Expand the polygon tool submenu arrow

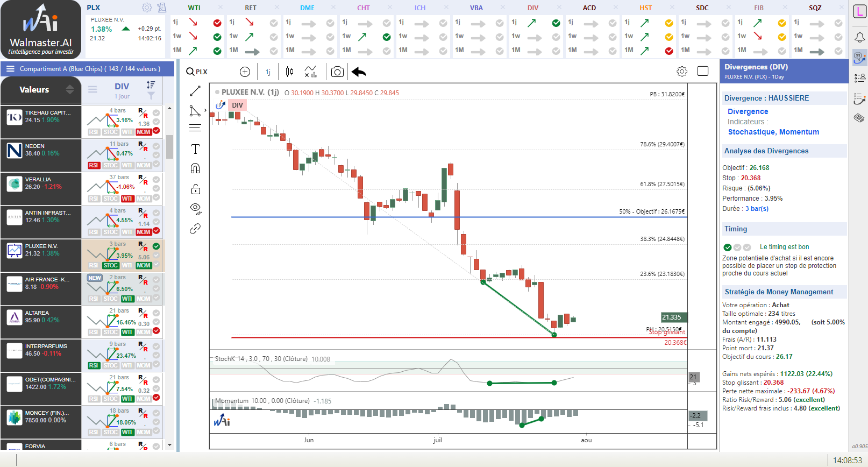(x=205, y=110)
